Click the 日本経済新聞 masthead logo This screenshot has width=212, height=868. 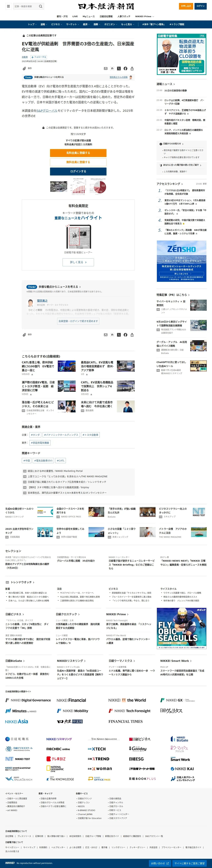click(106, 6)
